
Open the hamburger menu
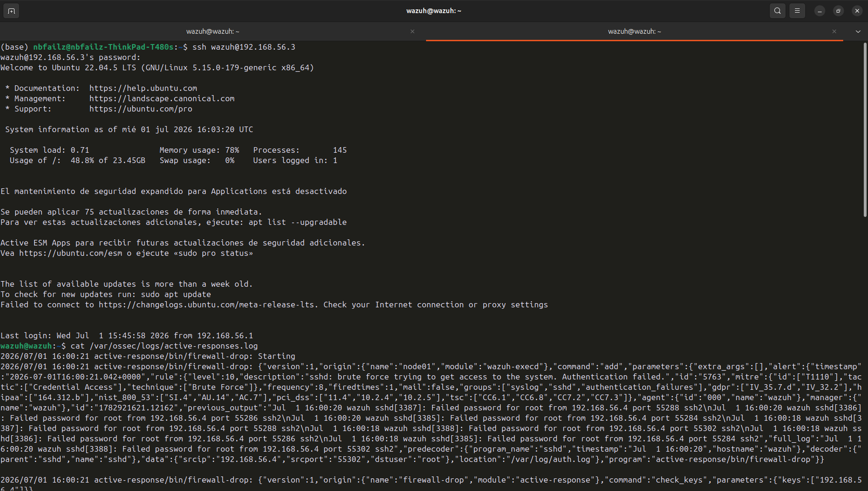797,11
